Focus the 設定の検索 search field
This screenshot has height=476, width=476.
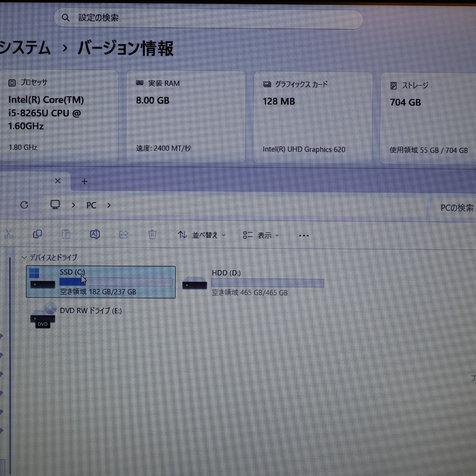pyautogui.click(x=208, y=19)
